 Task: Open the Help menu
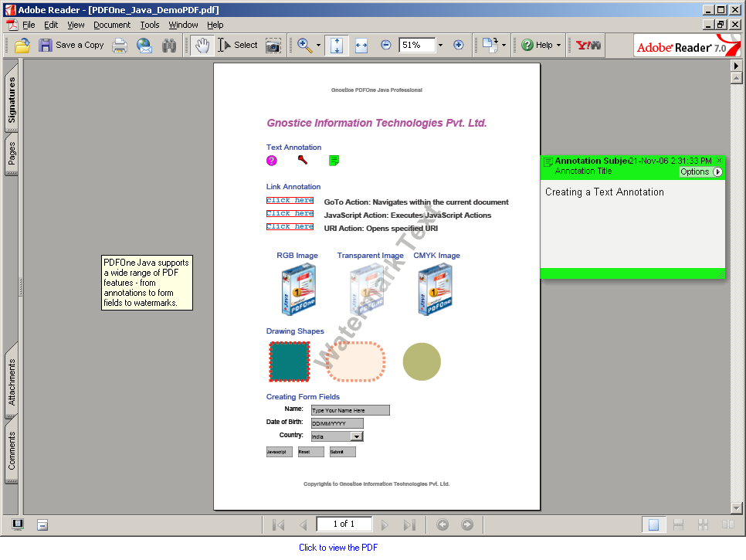tap(215, 25)
